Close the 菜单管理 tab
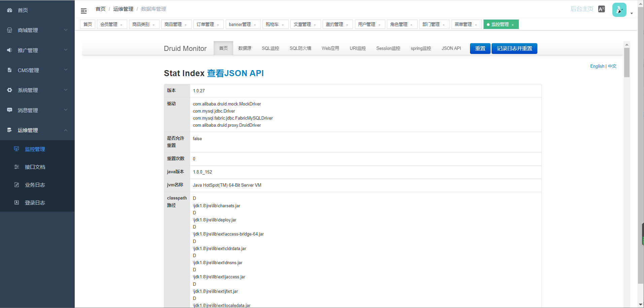The height and width of the screenshot is (308, 644). (476, 25)
